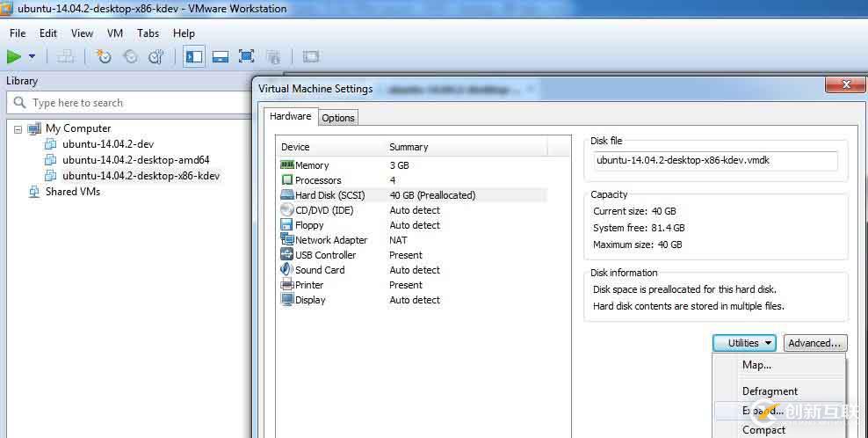868x438 pixels.
Task: Collapse the My Computer tree node
Action: [18, 129]
